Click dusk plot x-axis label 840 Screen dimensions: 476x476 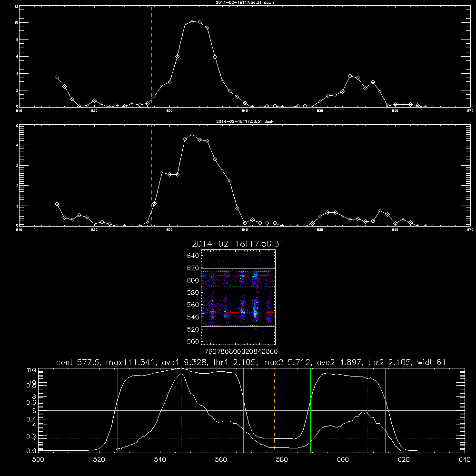point(245,230)
